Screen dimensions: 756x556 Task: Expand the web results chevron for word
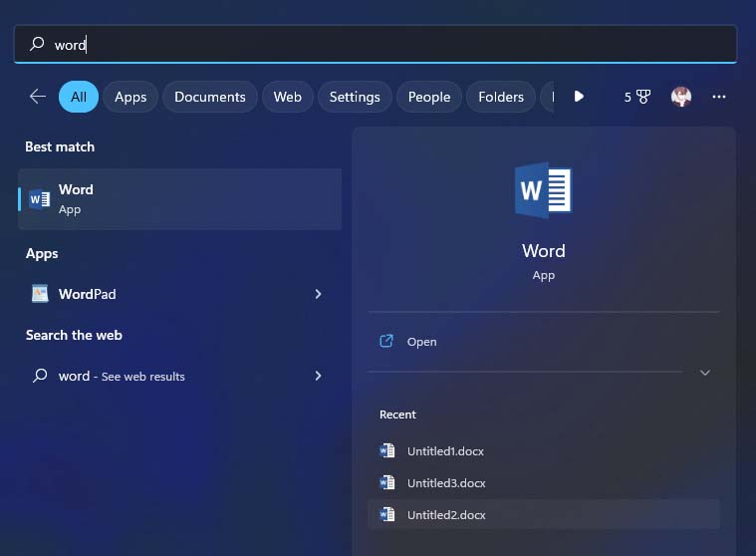(x=318, y=376)
